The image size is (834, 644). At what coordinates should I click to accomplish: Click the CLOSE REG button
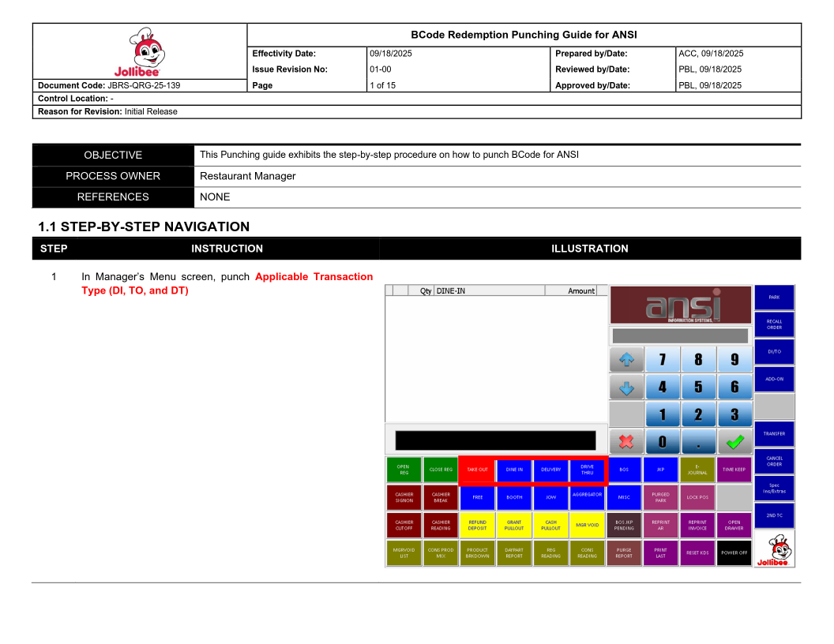[441, 470]
